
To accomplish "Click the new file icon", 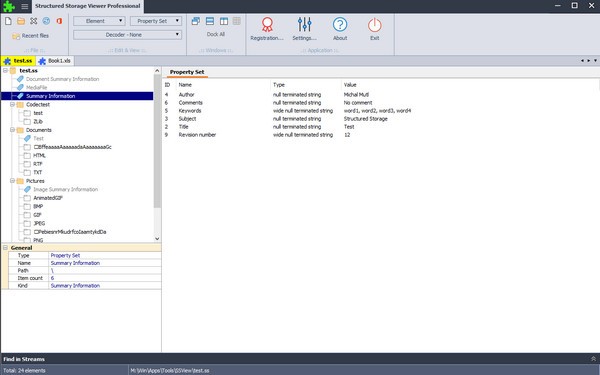I will tap(8, 21).
